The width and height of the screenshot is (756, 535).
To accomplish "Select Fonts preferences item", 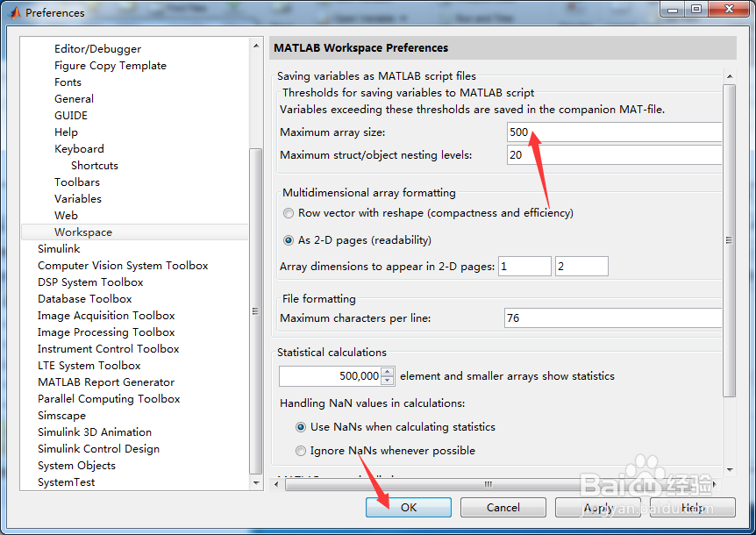I will (68, 82).
